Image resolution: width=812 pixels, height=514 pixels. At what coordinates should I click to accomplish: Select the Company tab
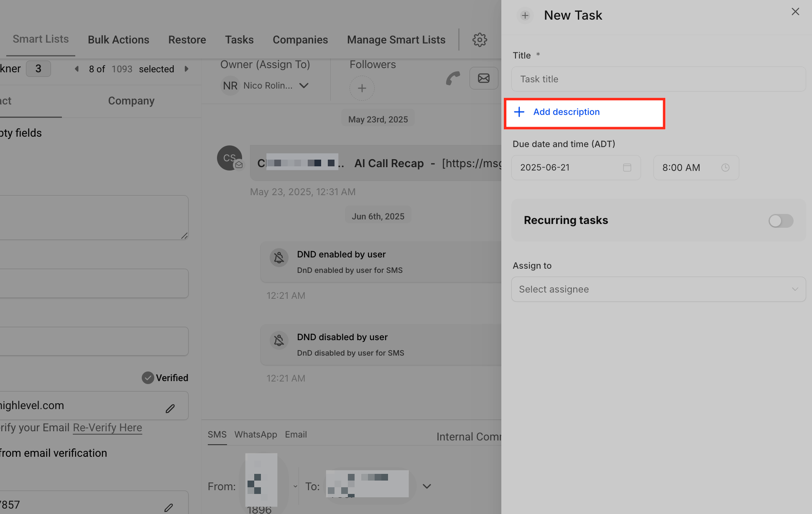pos(131,101)
